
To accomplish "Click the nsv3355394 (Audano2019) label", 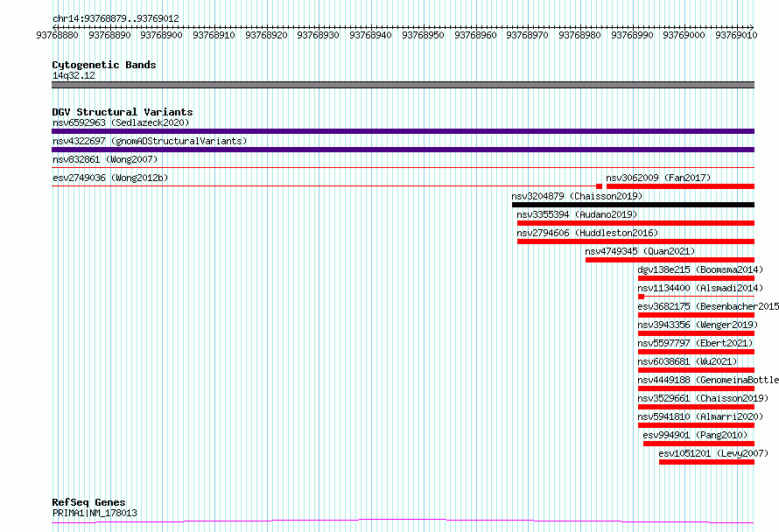I will pyautogui.click(x=577, y=214).
